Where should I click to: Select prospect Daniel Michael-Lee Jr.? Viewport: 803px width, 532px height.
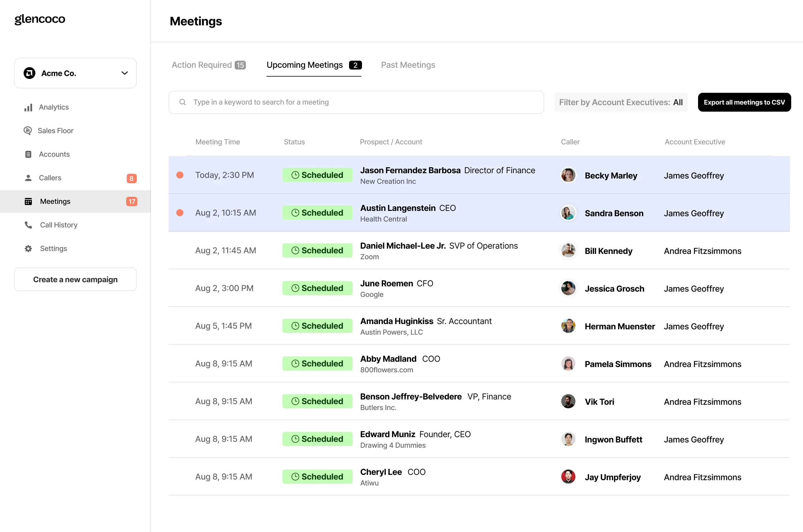[403, 246]
